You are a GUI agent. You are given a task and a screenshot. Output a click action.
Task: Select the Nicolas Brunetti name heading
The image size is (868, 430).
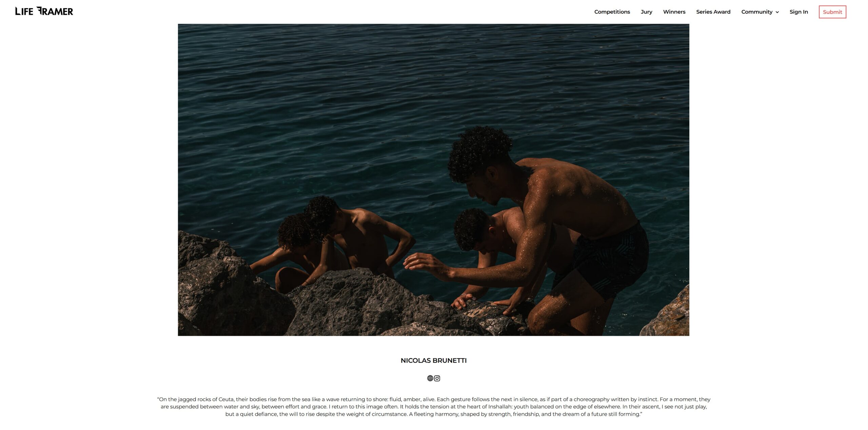coord(434,361)
